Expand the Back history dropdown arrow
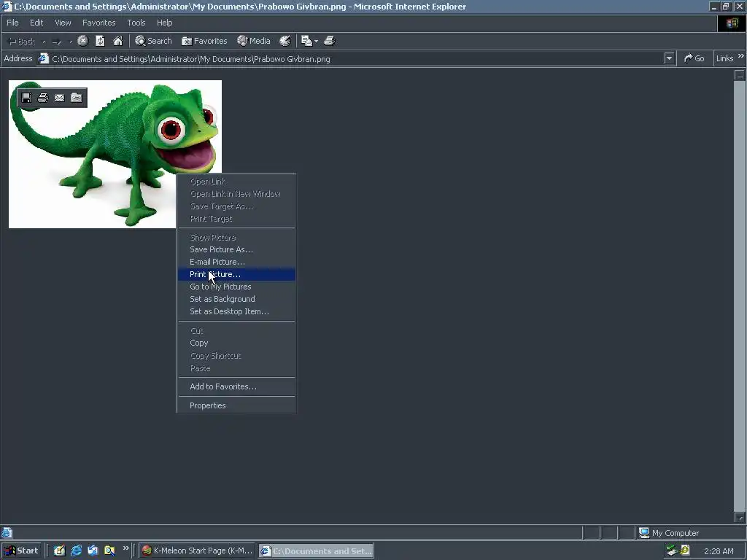Viewport: 747px width, 560px height. [x=44, y=42]
